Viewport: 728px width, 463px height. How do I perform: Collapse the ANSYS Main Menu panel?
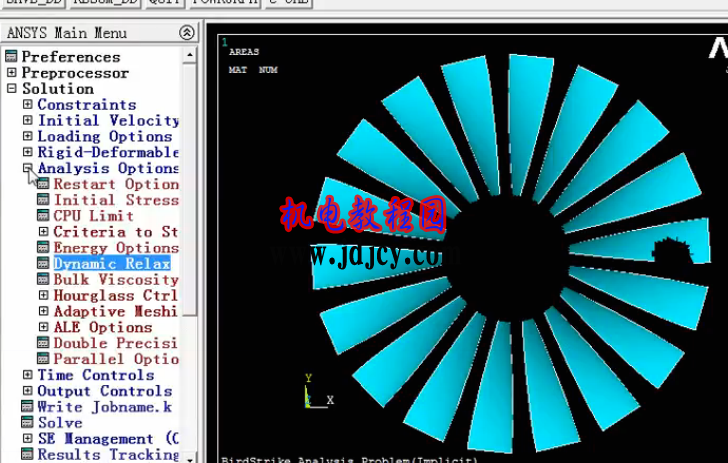pos(187,33)
